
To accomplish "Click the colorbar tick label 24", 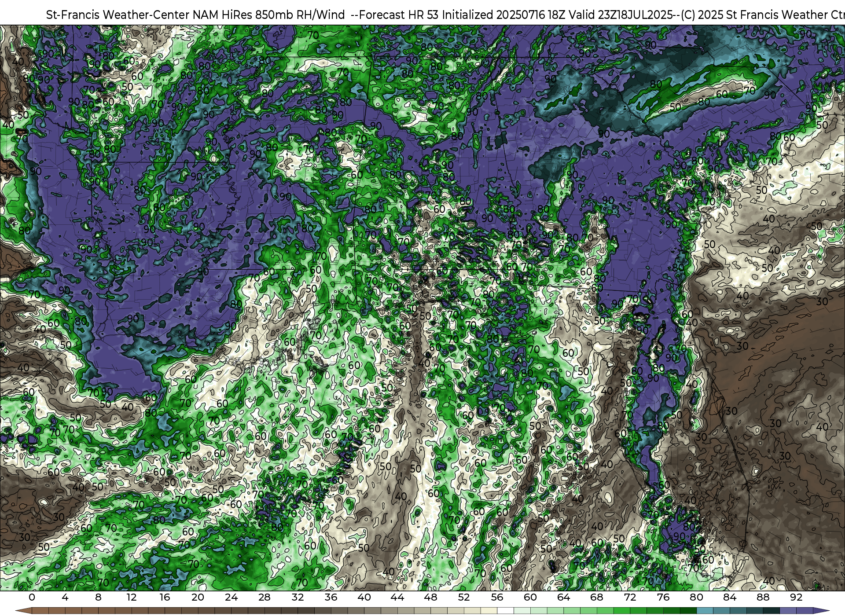I will [231, 597].
